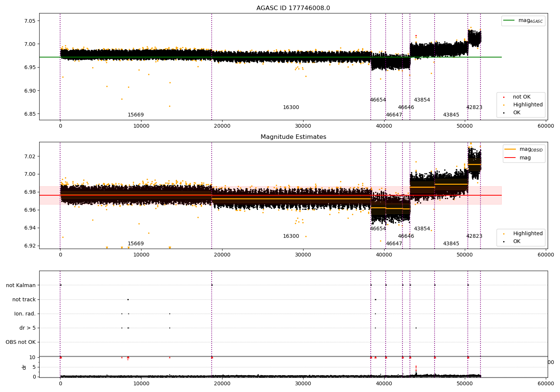Click OBSID label 42823 in Magnitude Estimates plot
The width and height of the screenshot is (560, 392).
(474, 236)
